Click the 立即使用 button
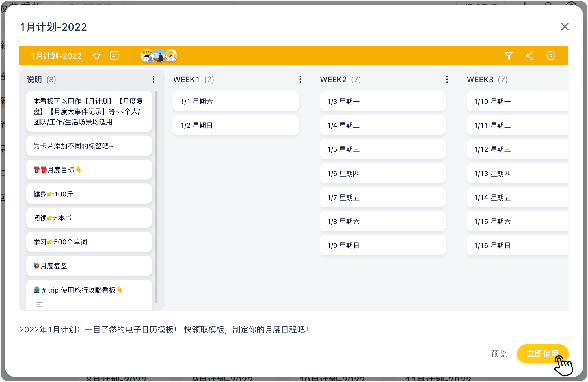Screen dimensions: 588x382 coord(542,354)
